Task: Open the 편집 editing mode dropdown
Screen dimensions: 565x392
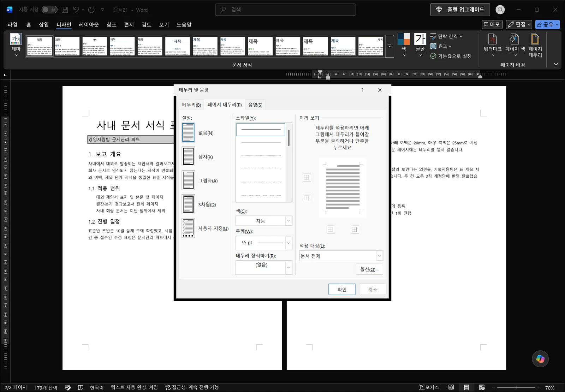Action: click(x=519, y=24)
